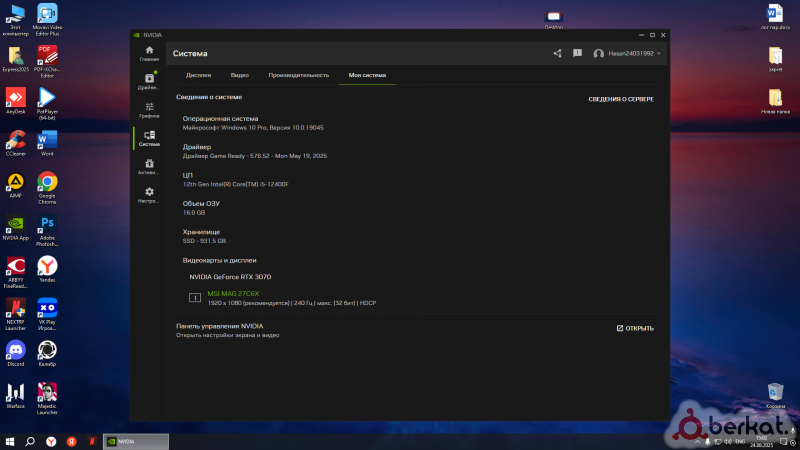Viewport: 800px width, 450px height.
Task: Open Настройки gear in the sidebar
Action: coord(149,194)
